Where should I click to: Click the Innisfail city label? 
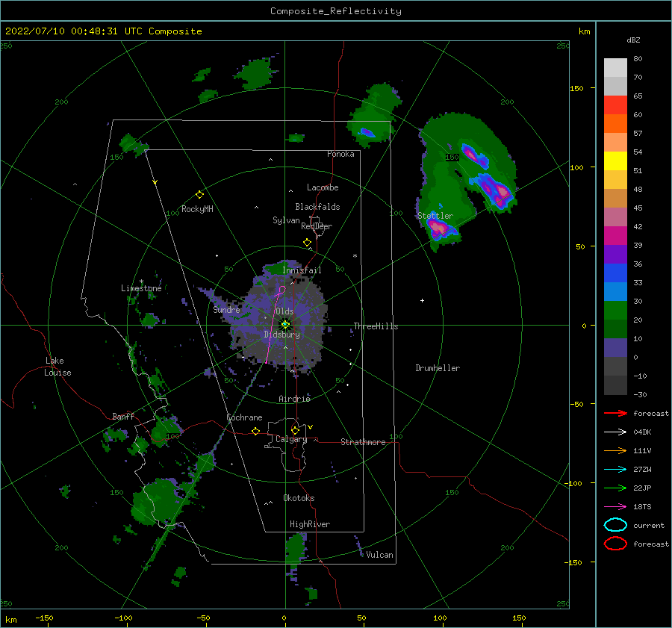[x=302, y=270]
